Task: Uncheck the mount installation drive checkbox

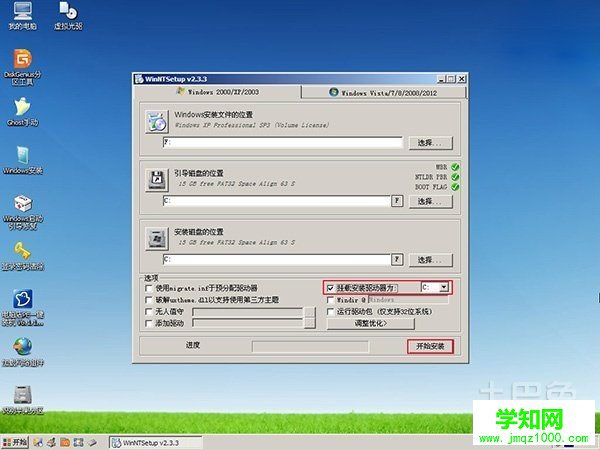Action: (x=331, y=288)
